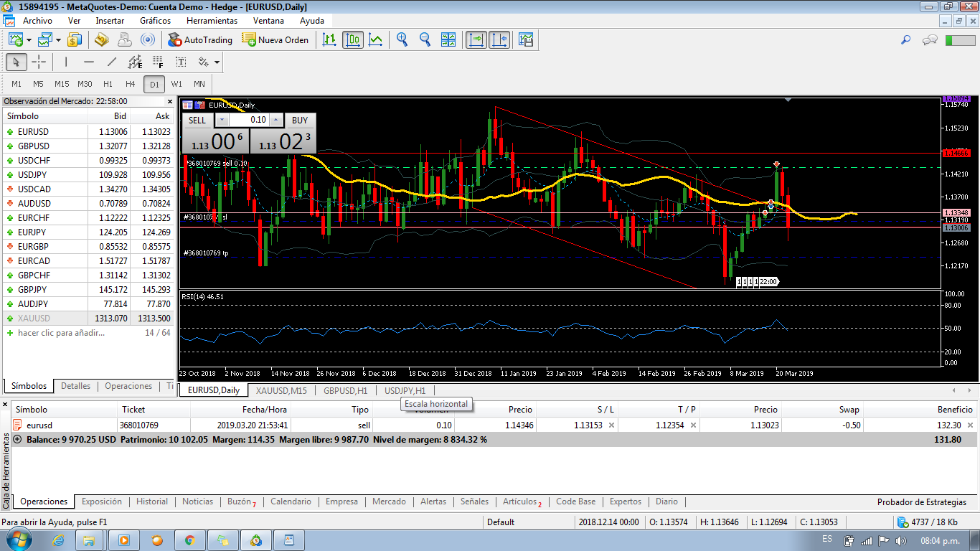Switch chart to line chart style
Screen dimensions: 980x551
(x=375, y=39)
